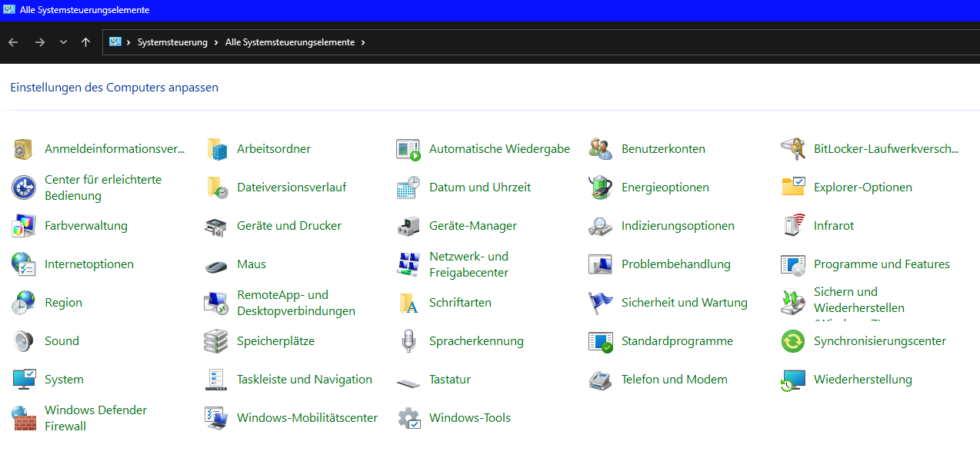980x458 pixels.
Task: Click the Geräte-Manager text link
Action: 473,226
